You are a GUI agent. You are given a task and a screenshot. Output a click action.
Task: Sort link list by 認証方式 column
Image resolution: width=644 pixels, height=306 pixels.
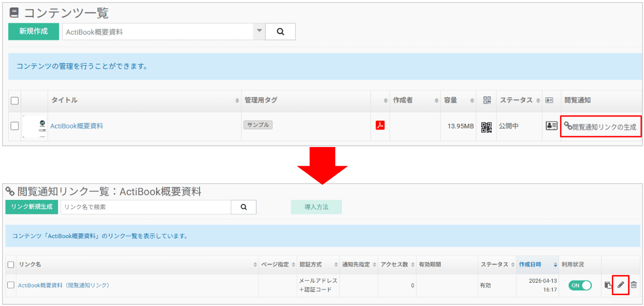pyautogui.click(x=318, y=265)
